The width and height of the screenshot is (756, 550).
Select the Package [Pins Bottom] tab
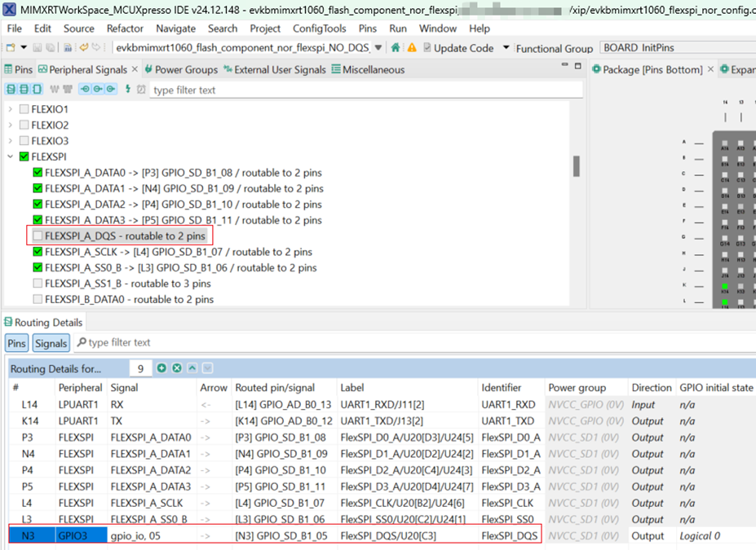point(647,70)
